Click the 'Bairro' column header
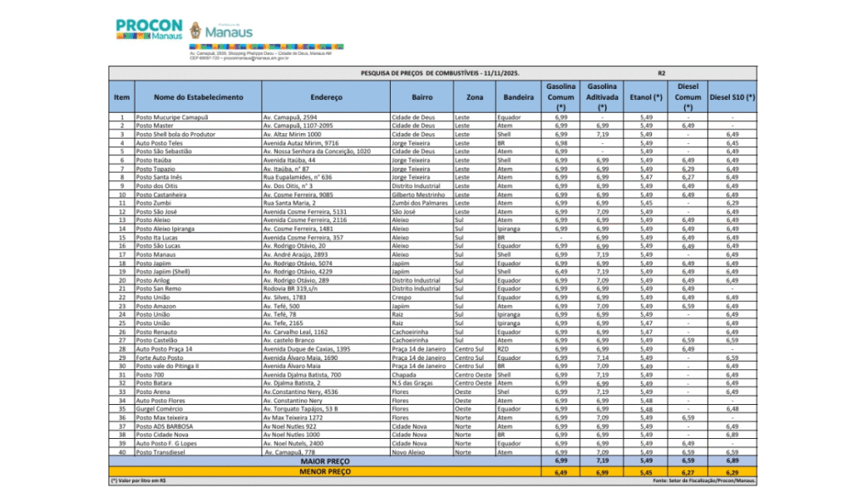 click(x=421, y=97)
